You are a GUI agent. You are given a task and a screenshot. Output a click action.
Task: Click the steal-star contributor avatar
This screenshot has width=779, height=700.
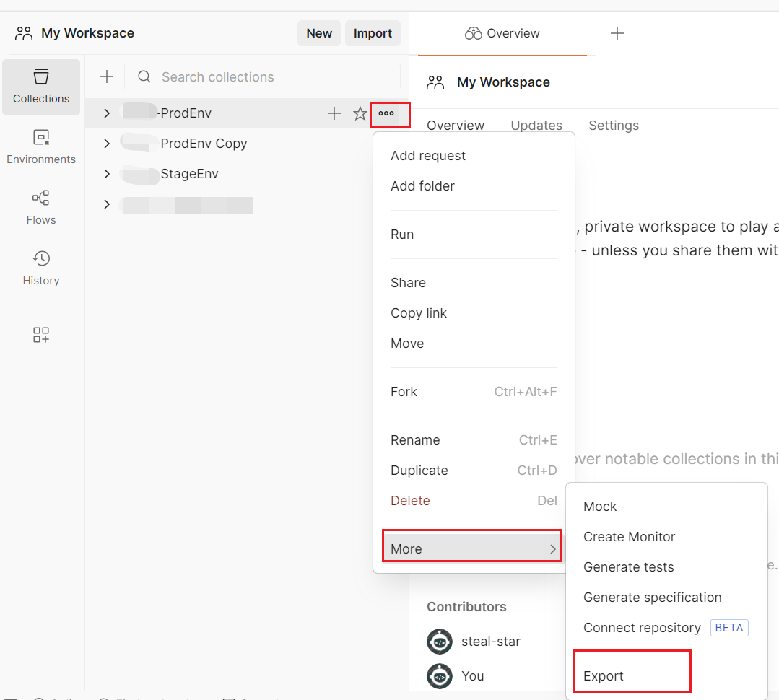tap(440, 642)
